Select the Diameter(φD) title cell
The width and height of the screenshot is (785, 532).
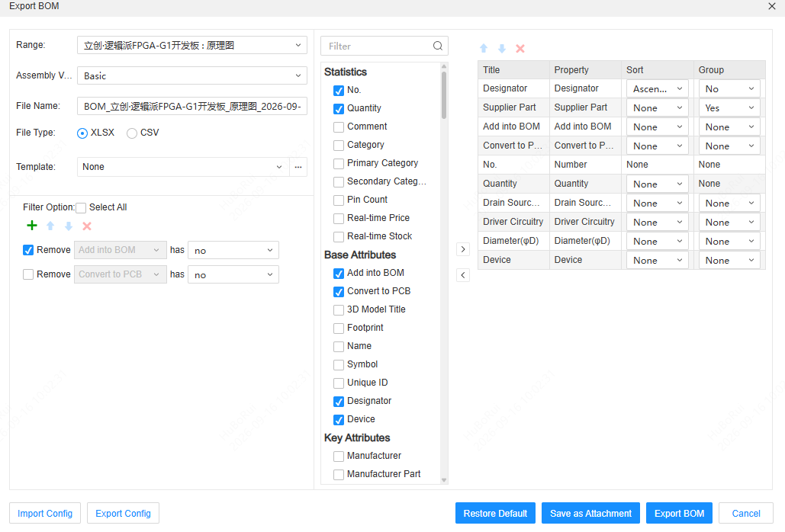click(x=513, y=241)
